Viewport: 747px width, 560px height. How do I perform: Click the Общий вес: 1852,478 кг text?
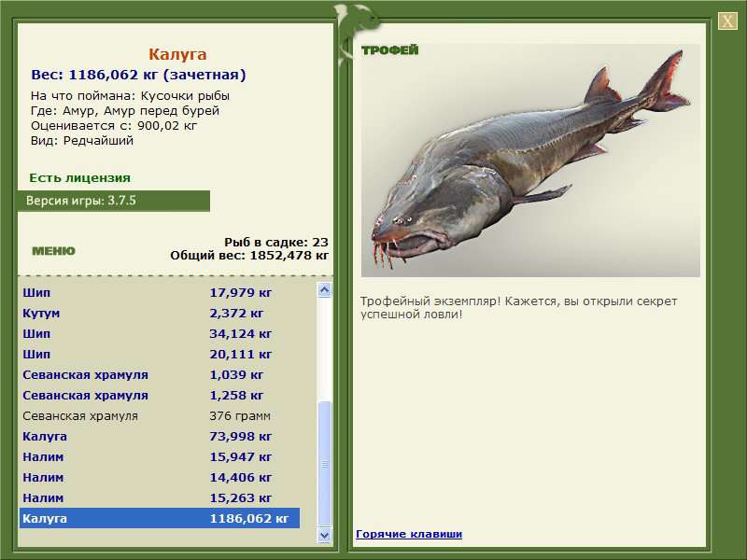coord(249,255)
